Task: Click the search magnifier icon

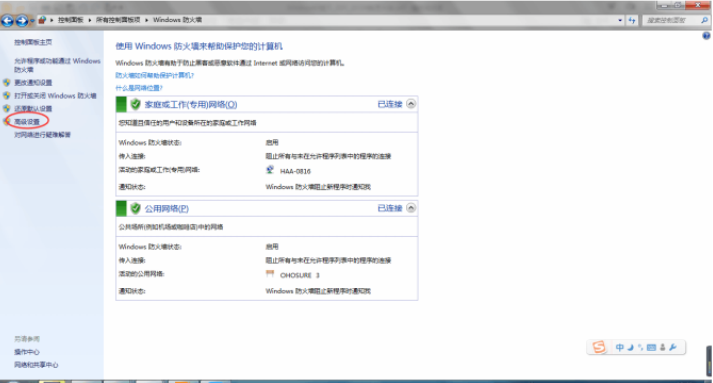Action: (x=704, y=20)
